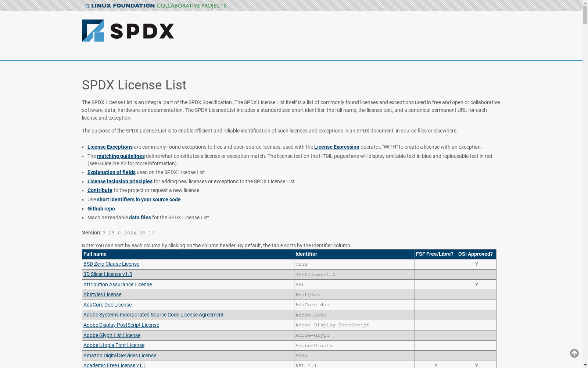The height and width of the screenshot is (368, 588).
Task: Click the SPDX logo
Action: 128,31
